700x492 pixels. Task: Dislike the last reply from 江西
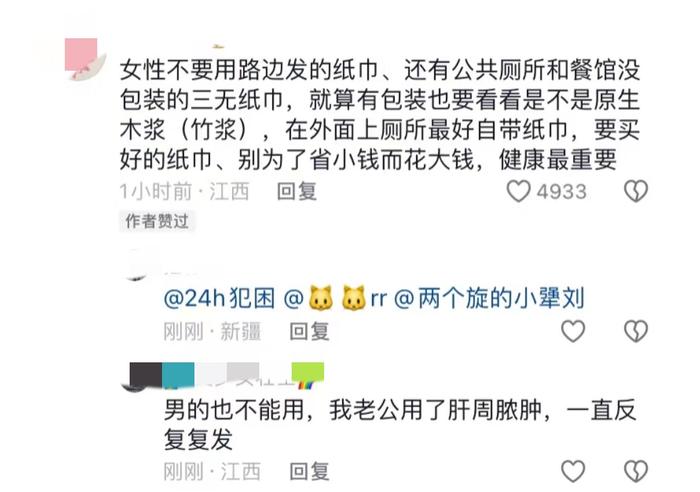tap(635, 471)
